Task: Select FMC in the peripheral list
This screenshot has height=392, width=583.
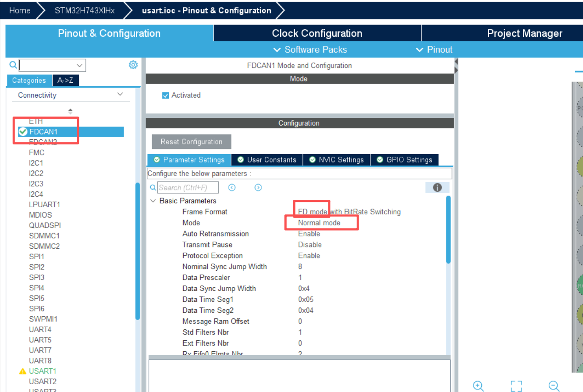Action: pos(37,152)
